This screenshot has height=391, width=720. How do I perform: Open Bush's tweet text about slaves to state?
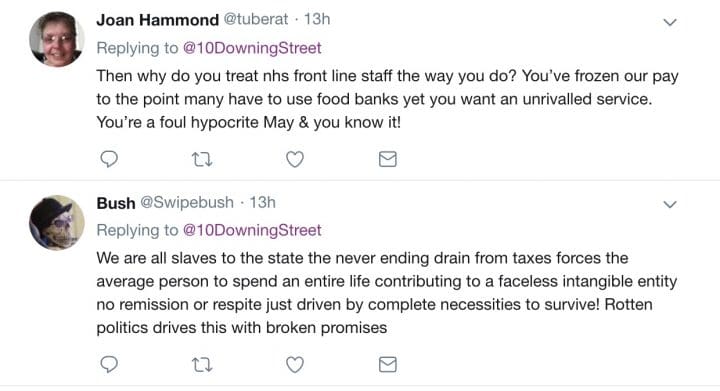[x=387, y=293]
